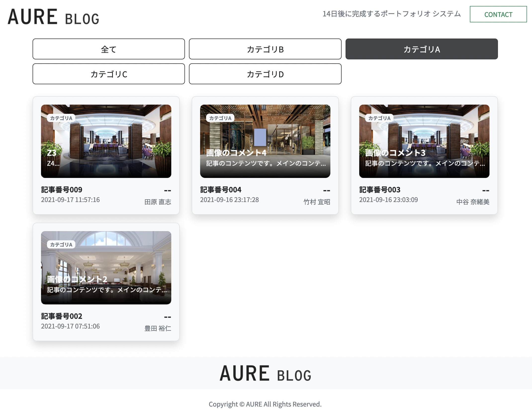Image resolution: width=532 pixels, height=414 pixels.
Task: Select the 全て category filter
Action: pos(109,49)
